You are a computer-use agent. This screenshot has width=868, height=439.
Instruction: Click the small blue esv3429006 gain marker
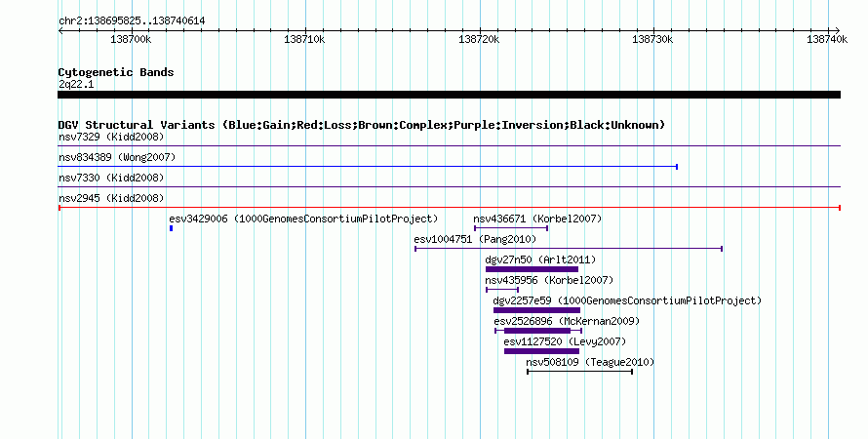click(171, 228)
